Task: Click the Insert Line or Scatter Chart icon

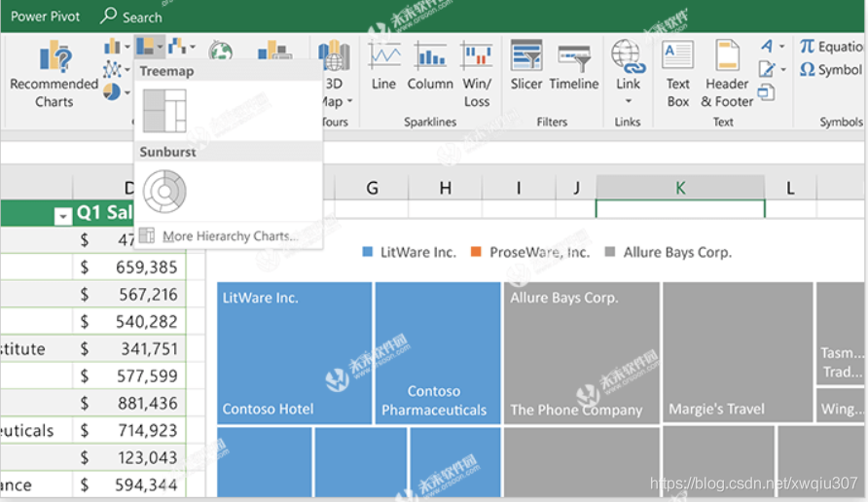Action: [x=112, y=70]
